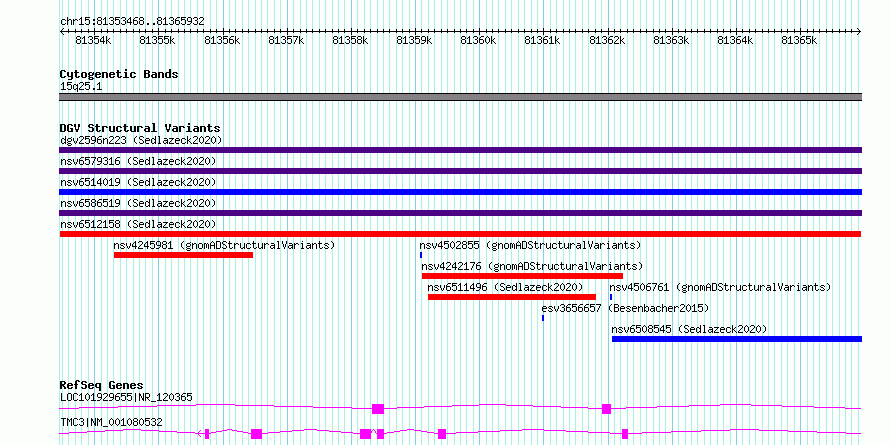The width and height of the screenshot is (890, 445).
Task: Click the nsv4245981 (gnomADStructuralVariants) label
Action: pos(225,245)
